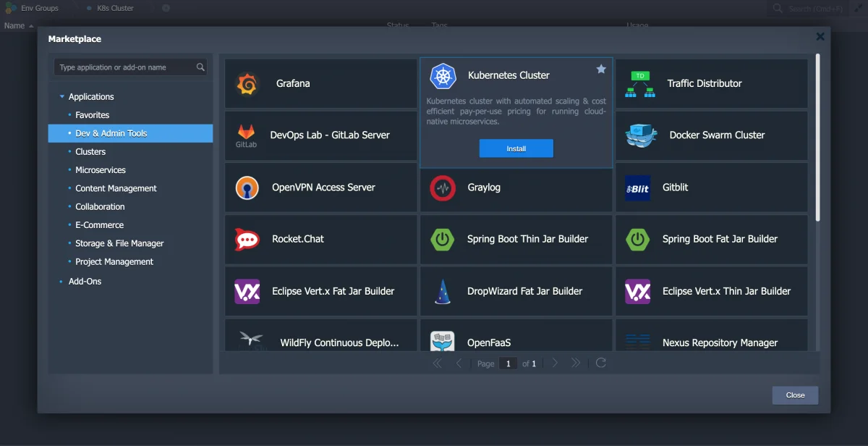
Task: Install the Kubernetes Cluster package
Action: (x=516, y=148)
